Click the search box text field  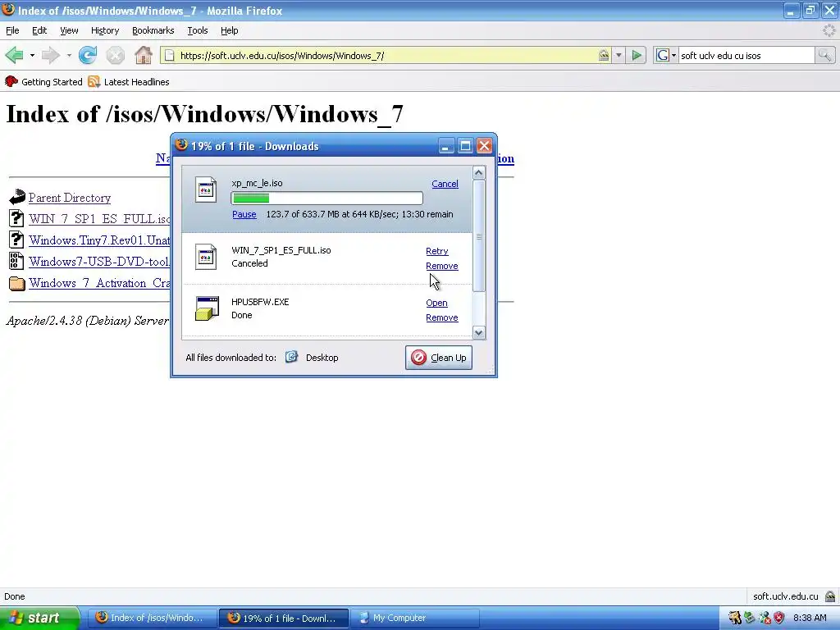(746, 55)
